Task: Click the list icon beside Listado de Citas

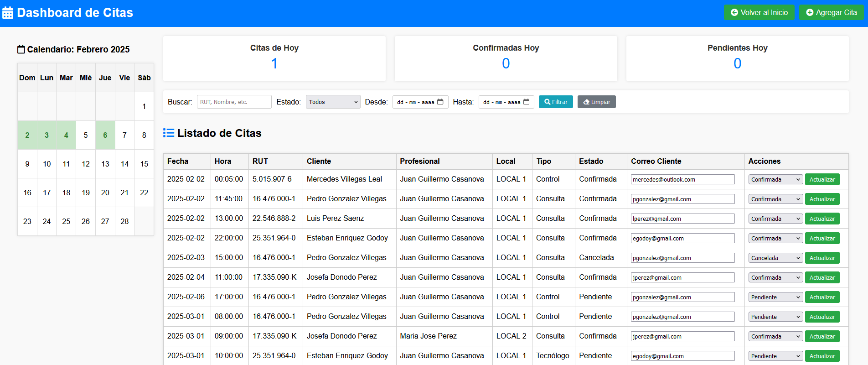Action: point(169,133)
